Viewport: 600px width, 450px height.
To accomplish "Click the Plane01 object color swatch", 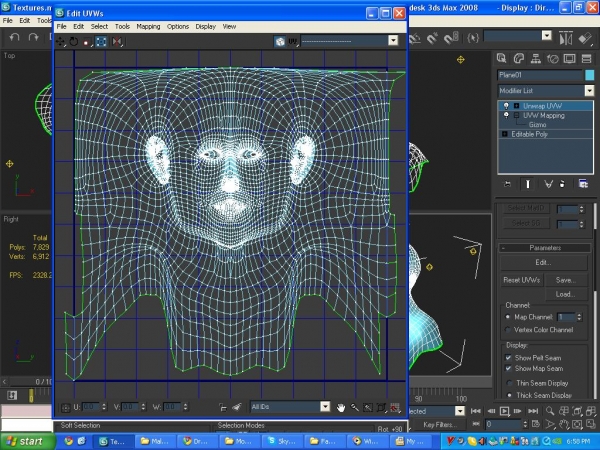I will click(590, 75).
